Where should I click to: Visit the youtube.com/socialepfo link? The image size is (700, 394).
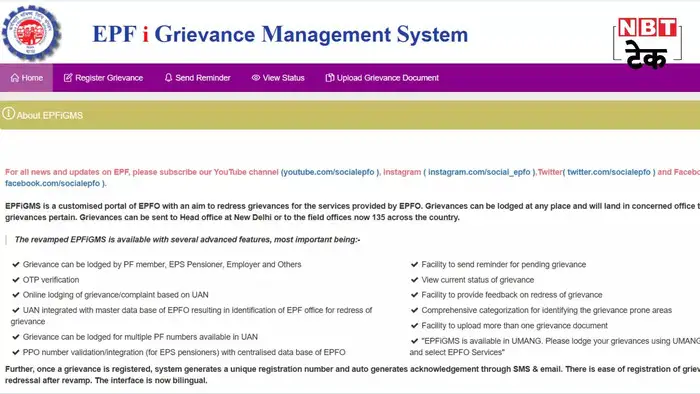[x=329, y=172]
